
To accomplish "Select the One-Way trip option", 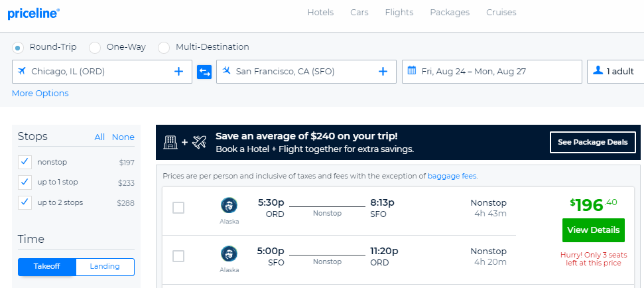I will (95, 48).
